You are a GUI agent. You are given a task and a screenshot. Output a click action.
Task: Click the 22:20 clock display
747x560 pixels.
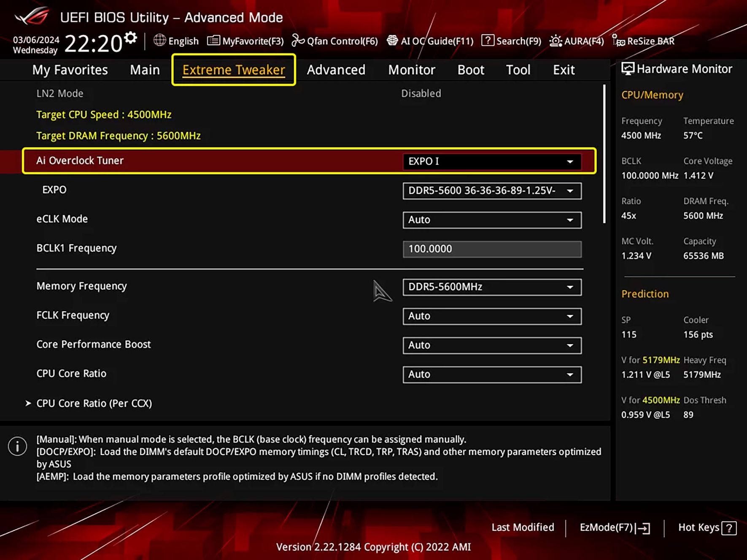[x=93, y=43]
